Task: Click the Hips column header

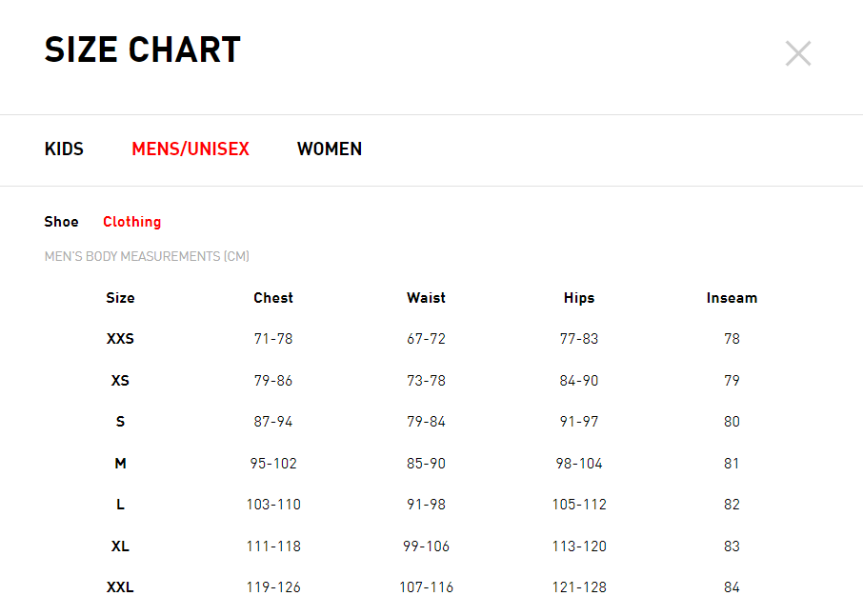Action: 579,298
